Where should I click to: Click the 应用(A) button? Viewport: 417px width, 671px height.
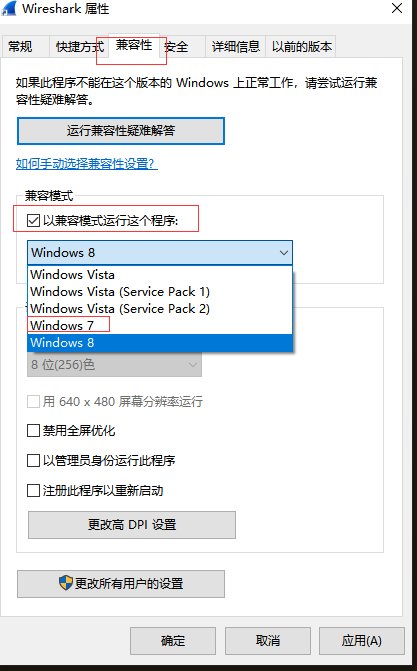pyautogui.click(x=361, y=641)
